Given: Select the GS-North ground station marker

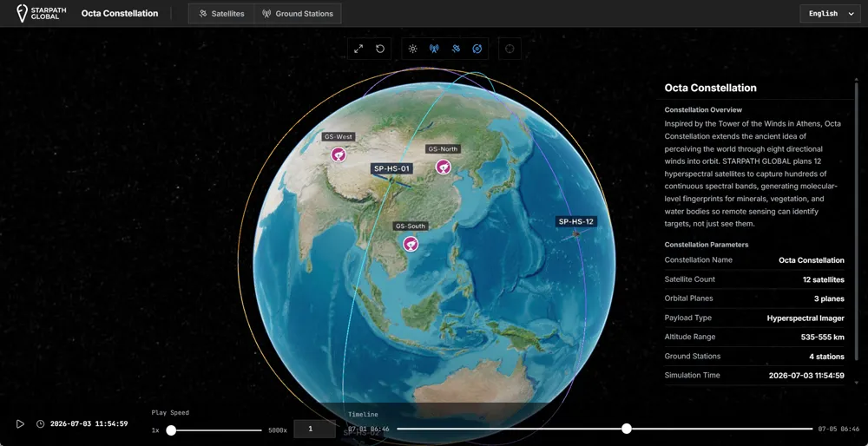Looking at the screenshot, I should pos(443,167).
